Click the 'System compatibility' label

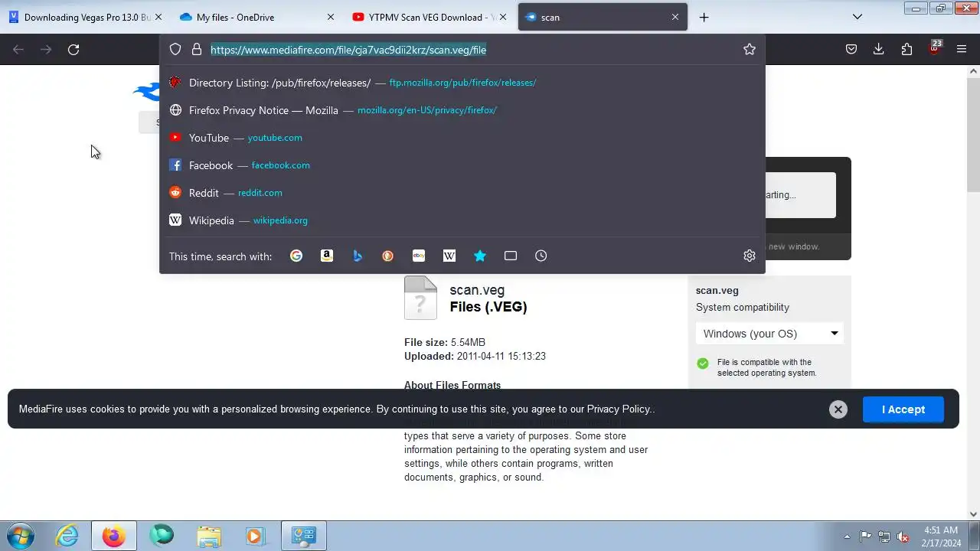743,307
